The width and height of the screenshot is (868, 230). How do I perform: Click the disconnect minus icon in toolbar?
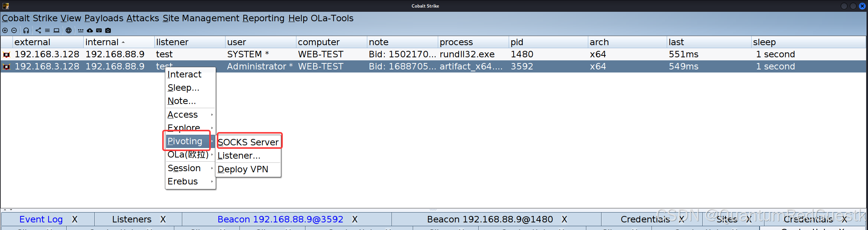pyautogui.click(x=14, y=30)
